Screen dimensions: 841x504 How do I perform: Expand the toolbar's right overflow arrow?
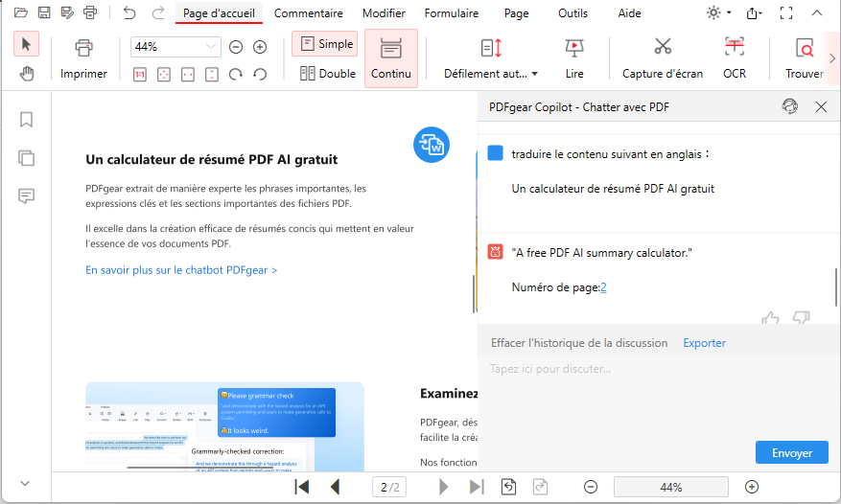pos(832,57)
